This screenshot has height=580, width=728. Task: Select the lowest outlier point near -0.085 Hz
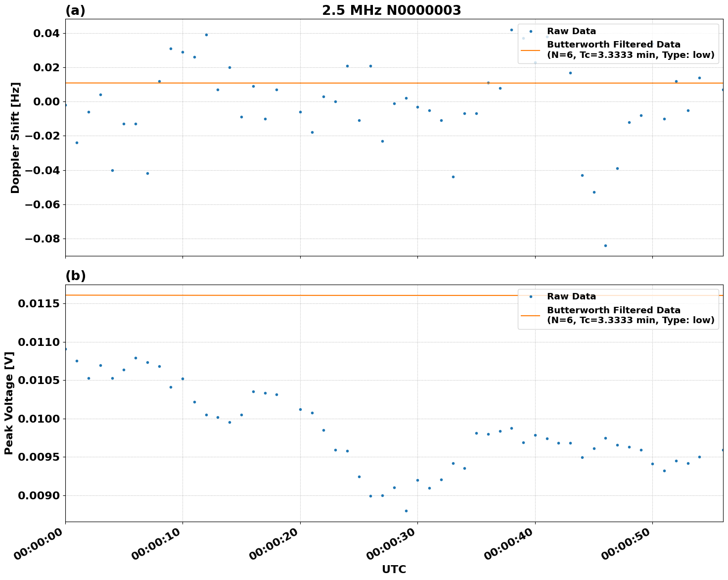(605, 245)
